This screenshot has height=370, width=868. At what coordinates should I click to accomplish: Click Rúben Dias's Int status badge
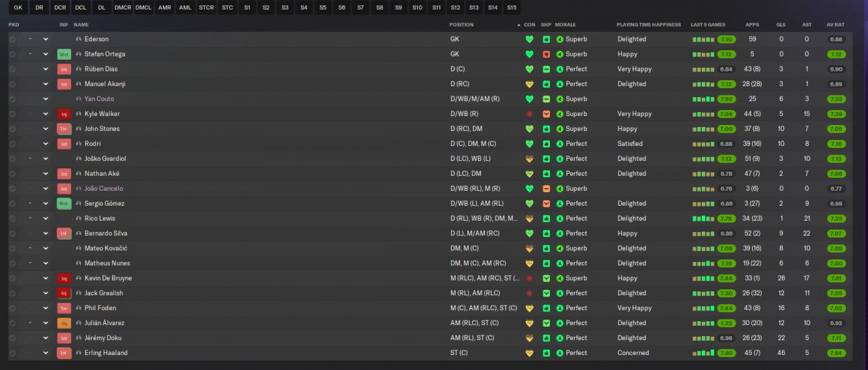(x=64, y=69)
